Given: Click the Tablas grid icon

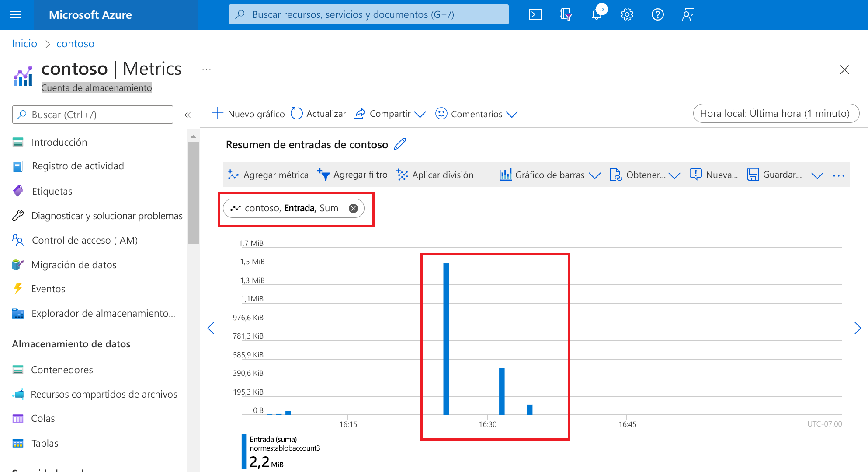Looking at the screenshot, I should (18, 443).
